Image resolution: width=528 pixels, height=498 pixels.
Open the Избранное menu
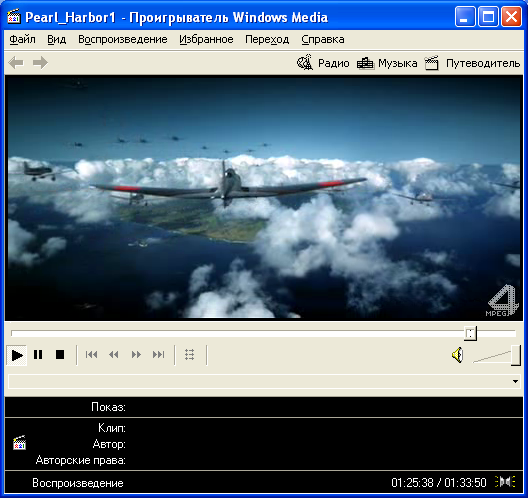point(206,39)
